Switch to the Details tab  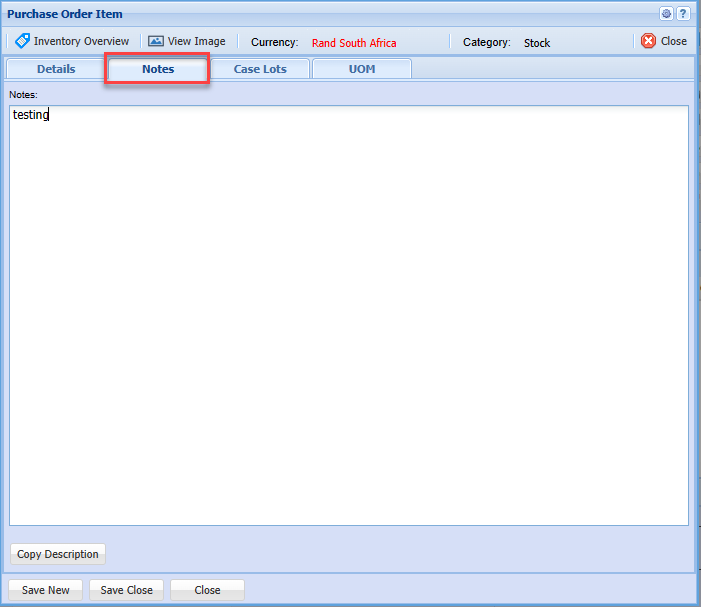pos(56,69)
